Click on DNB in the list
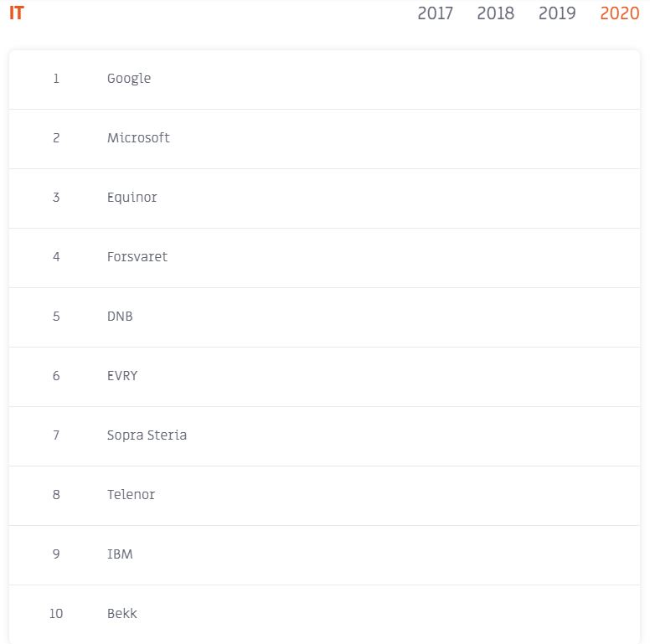This screenshot has height=644, width=650. click(x=120, y=317)
